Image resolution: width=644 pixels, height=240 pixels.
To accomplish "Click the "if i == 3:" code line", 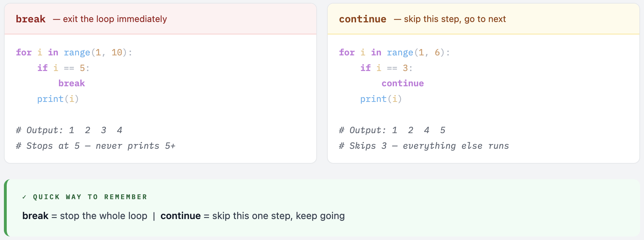I will 386,68.
